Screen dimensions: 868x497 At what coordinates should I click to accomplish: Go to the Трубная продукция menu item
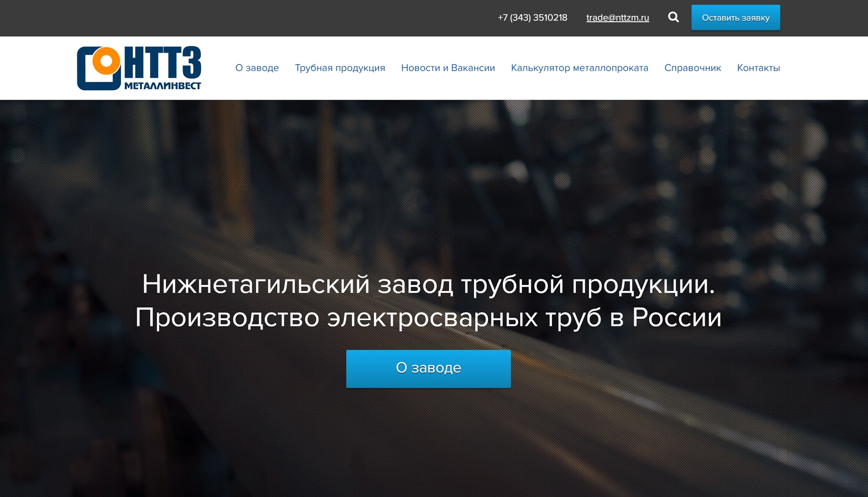[x=340, y=68]
